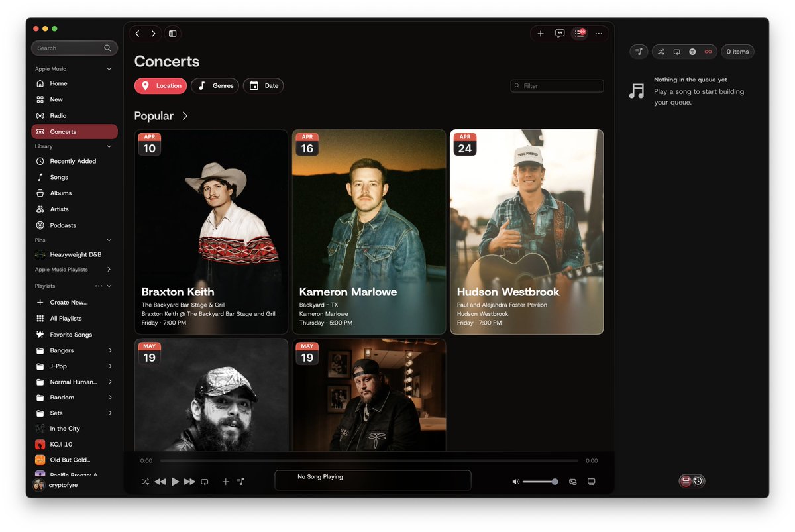Collapse the Library section
Viewport: 795px width, 532px height.
point(109,146)
